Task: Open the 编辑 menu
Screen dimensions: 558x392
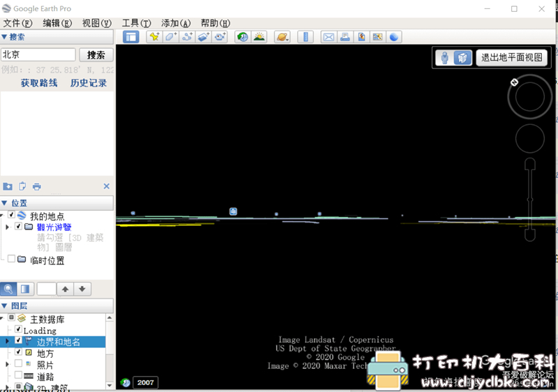Action: click(x=57, y=24)
